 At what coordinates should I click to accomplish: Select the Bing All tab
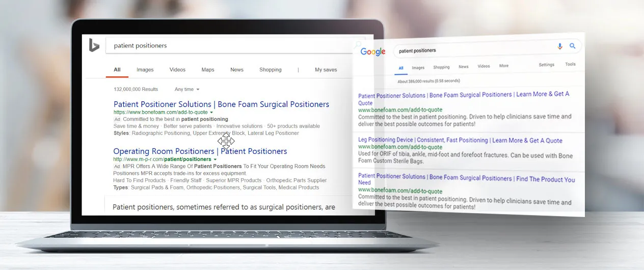pos(117,70)
